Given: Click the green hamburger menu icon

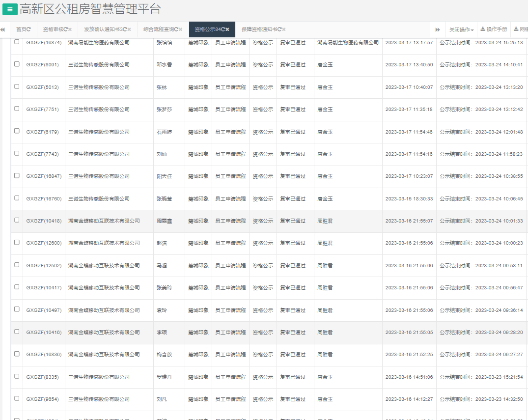Looking at the screenshot, I should coord(9,9).
